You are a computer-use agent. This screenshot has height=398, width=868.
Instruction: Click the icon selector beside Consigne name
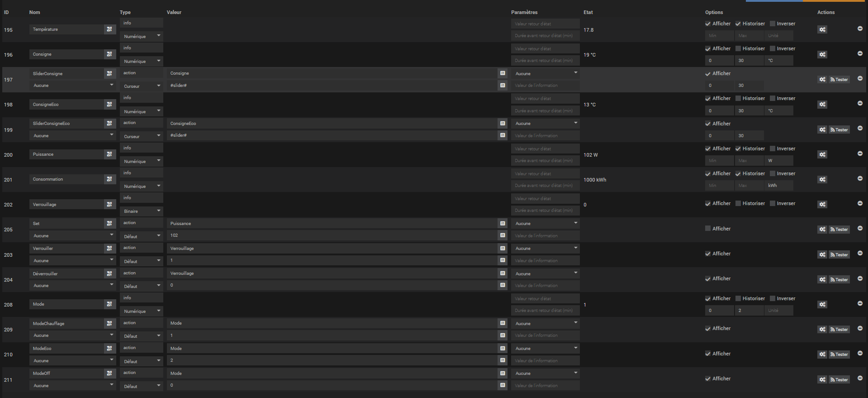coord(109,54)
